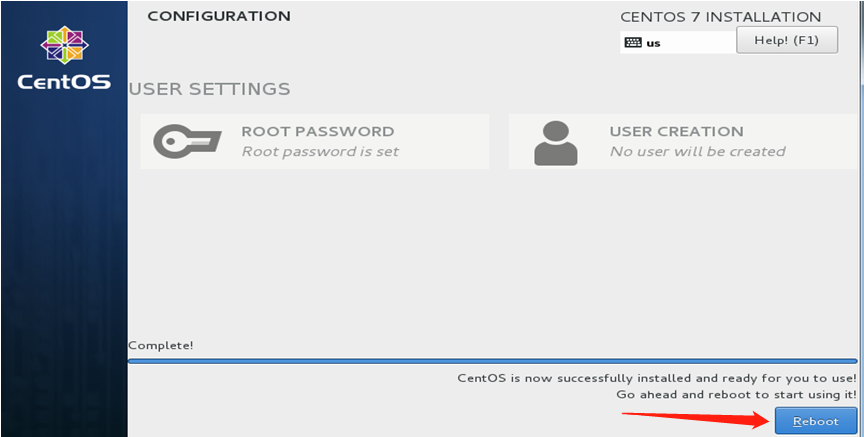Click the 'Go ahead and reboot' message

pos(736,395)
